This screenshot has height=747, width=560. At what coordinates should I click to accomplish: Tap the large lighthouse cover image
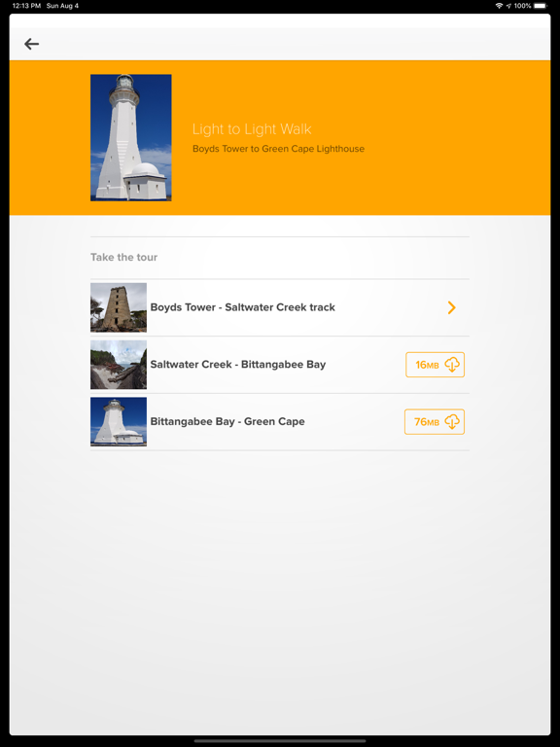coord(131,138)
